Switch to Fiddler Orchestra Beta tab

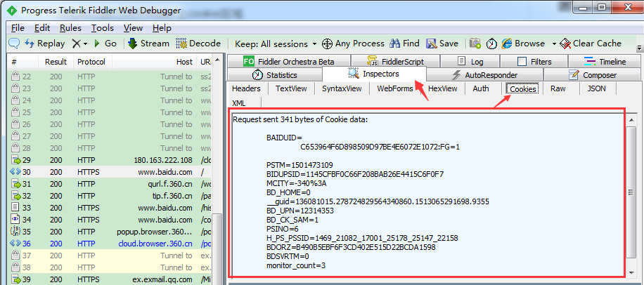click(288, 62)
